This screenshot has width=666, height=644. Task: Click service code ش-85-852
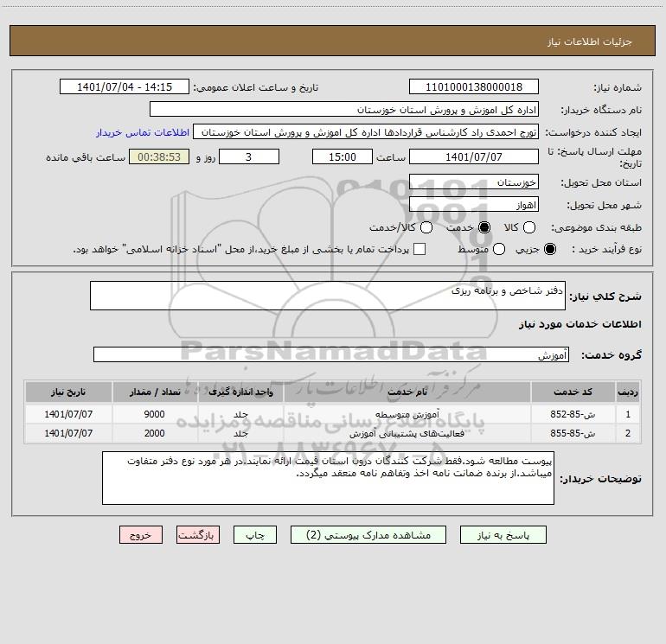click(x=573, y=414)
